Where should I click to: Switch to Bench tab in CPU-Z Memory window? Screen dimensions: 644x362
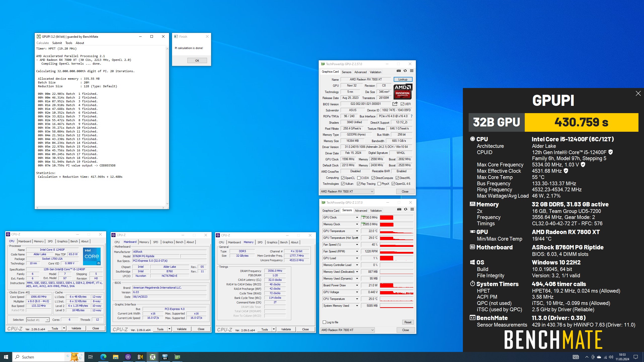click(284, 242)
